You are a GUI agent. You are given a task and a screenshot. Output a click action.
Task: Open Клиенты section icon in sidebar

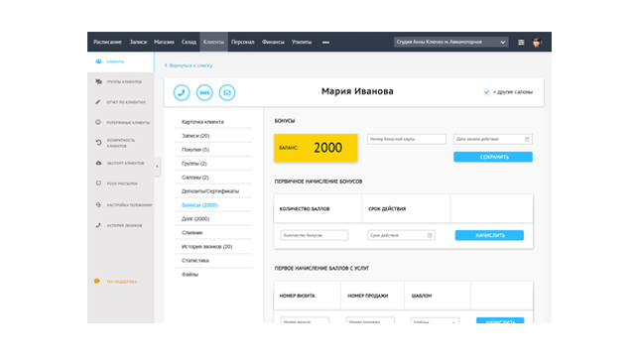pos(98,61)
